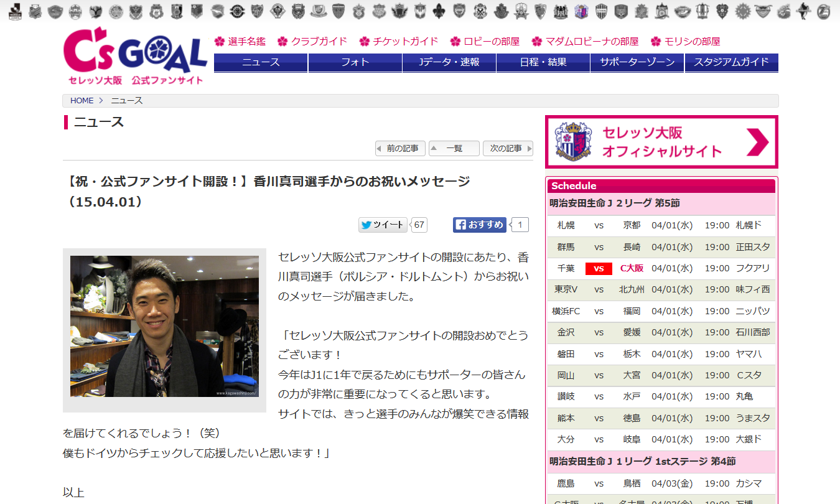Click the HOME breadcrumb link

click(82, 101)
